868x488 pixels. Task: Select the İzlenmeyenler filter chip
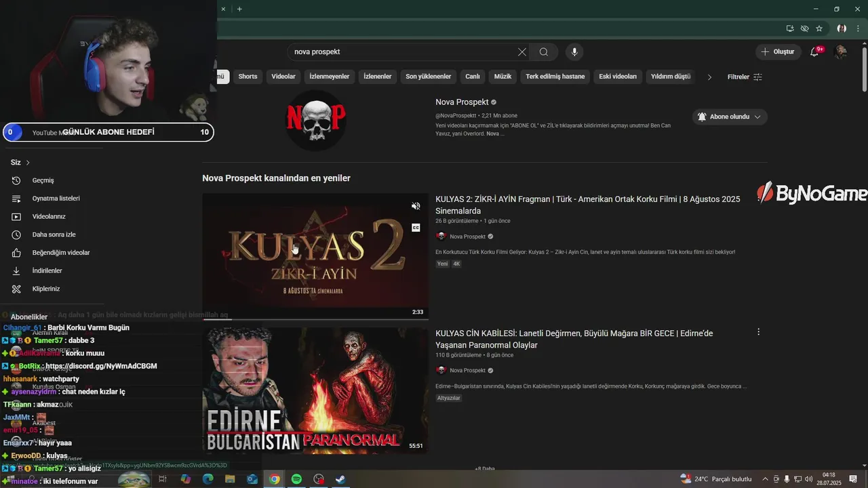tap(330, 77)
